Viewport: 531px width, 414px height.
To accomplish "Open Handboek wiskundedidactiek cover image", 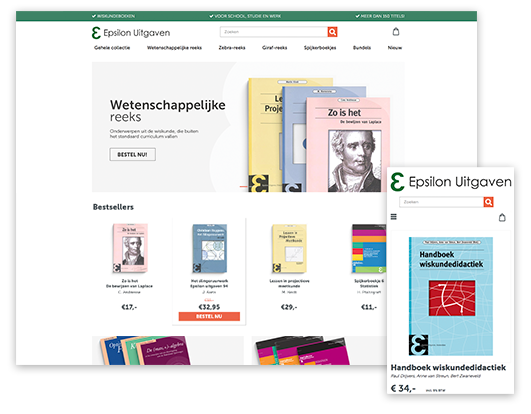I will tap(451, 296).
